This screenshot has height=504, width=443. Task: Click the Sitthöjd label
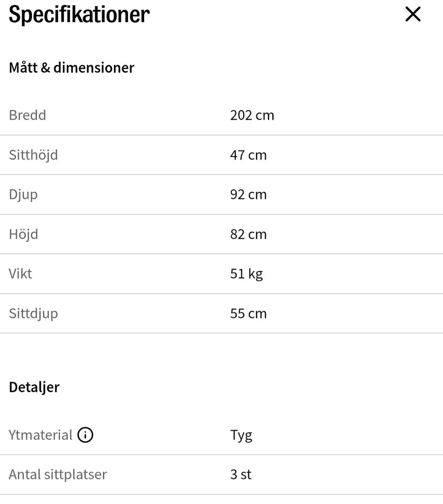pyautogui.click(x=33, y=154)
